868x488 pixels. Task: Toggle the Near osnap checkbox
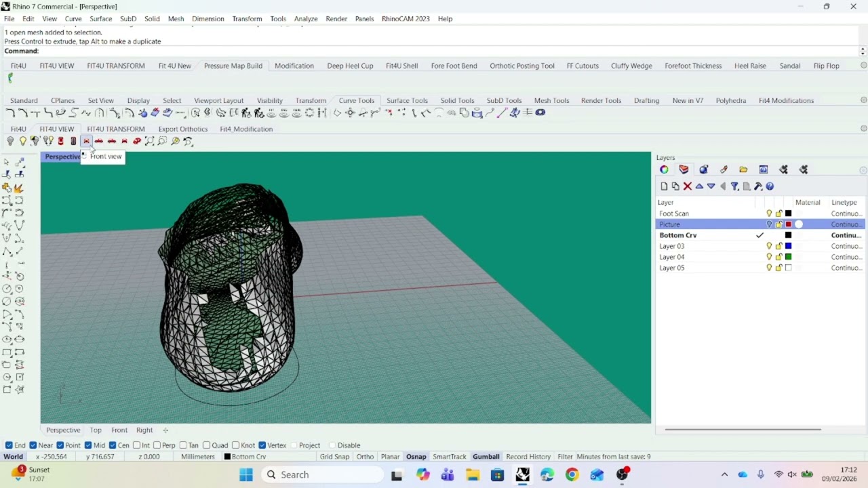(33, 445)
